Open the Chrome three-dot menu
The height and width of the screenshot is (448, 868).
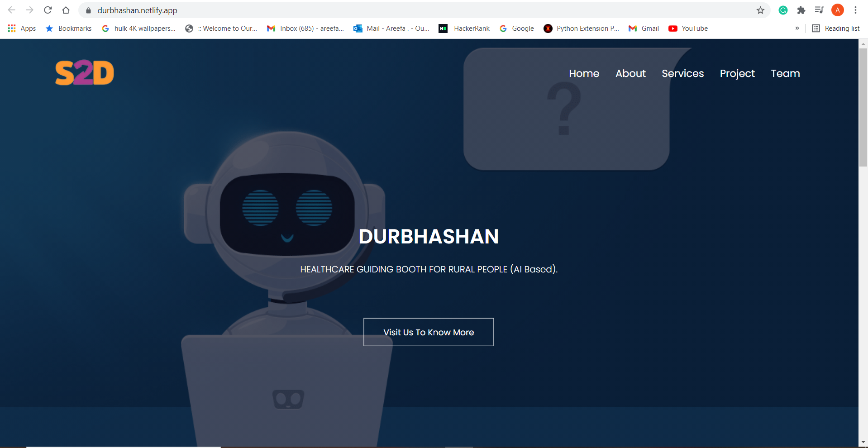tap(856, 10)
